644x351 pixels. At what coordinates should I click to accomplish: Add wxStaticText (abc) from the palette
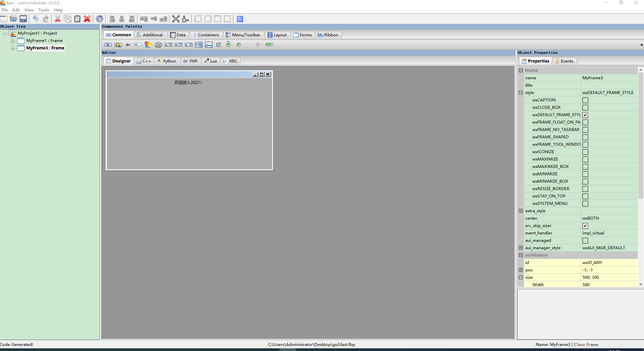[128, 45]
